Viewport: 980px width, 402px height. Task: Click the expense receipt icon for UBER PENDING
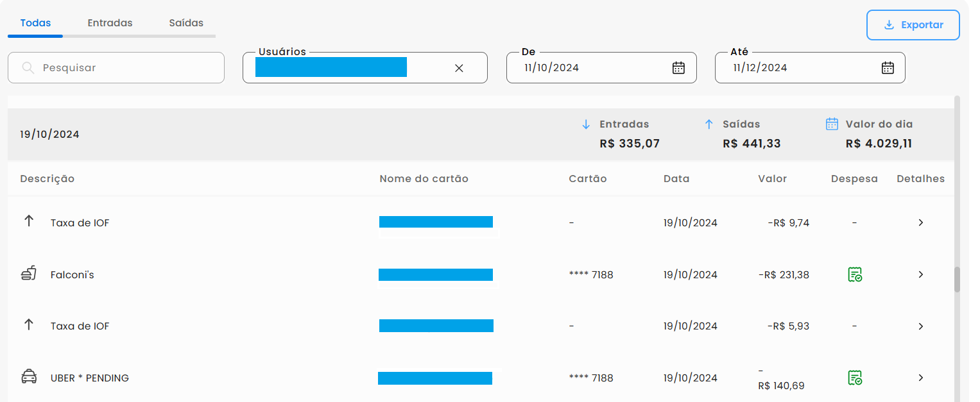point(854,378)
